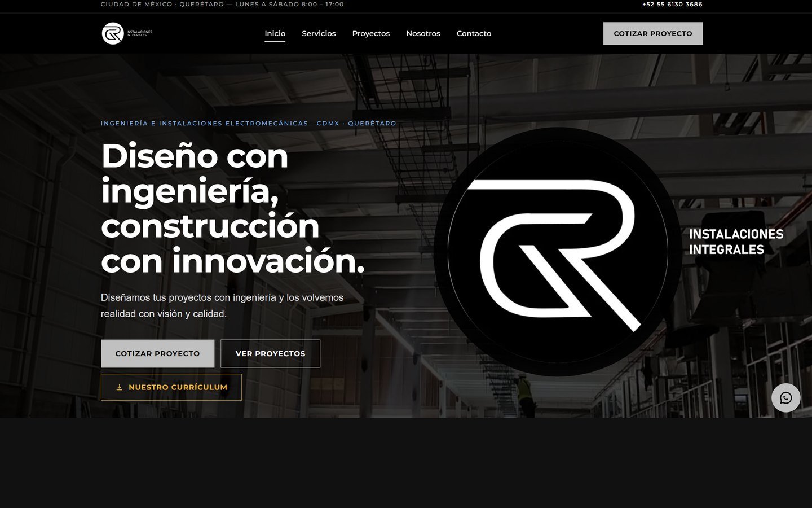This screenshot has height=508, width=812.
Task: Click the Cotizar Proyecto button in the header
Action: tap(653, 33)
